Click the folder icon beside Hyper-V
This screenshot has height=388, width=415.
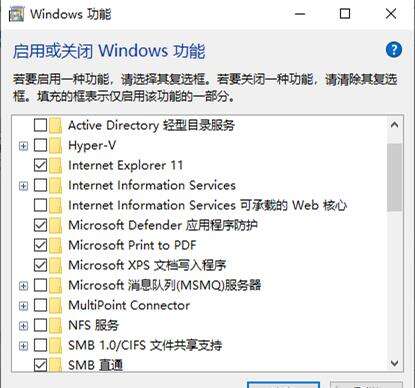click(55, 145)
